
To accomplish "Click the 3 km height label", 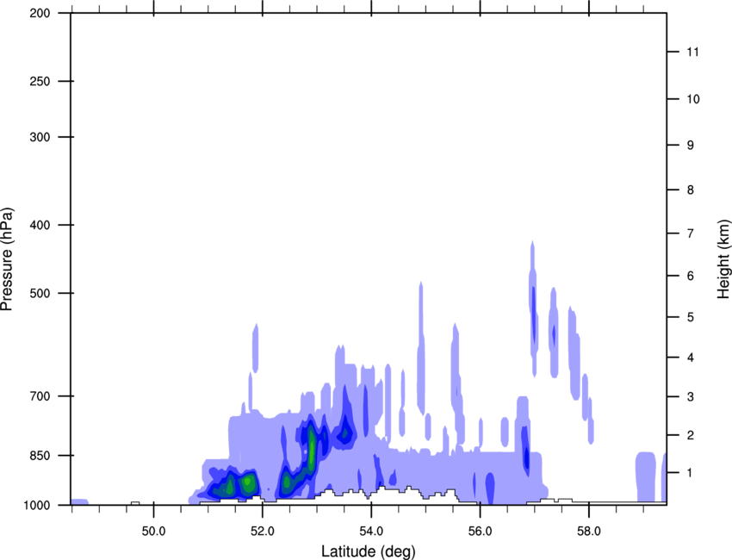I will pos(691,397).
